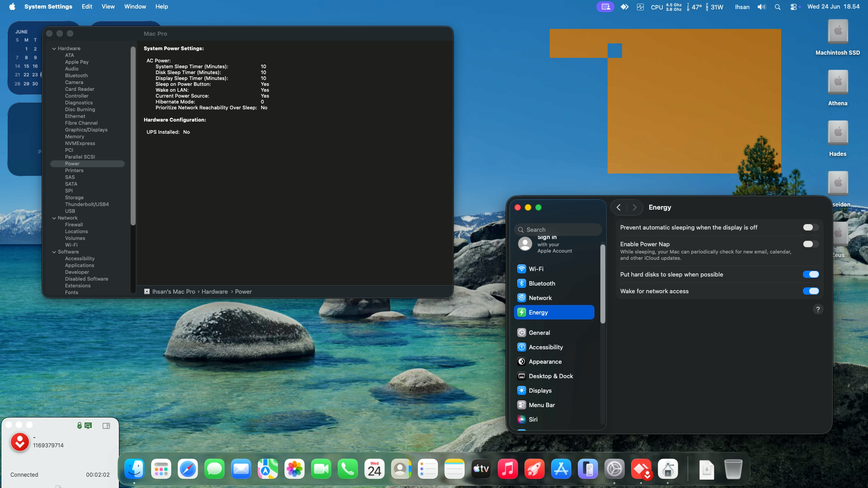Screen dimensions: 868x488
Task: Click the Energy help question mark button
Action: [817, 310]
